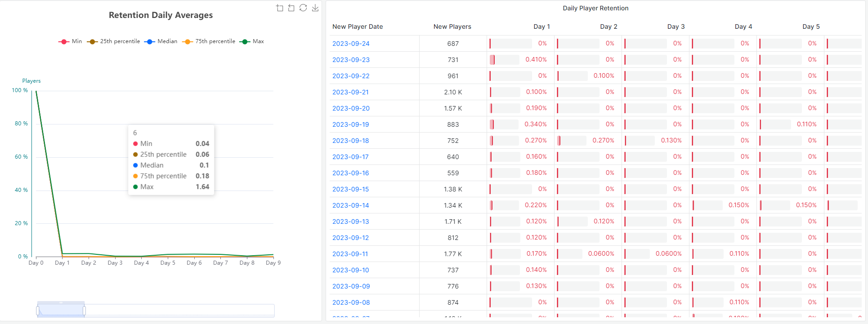Toggle the 25th percentile legend series
The width and height of the screenshot is (868, 324).
(113, 41)
